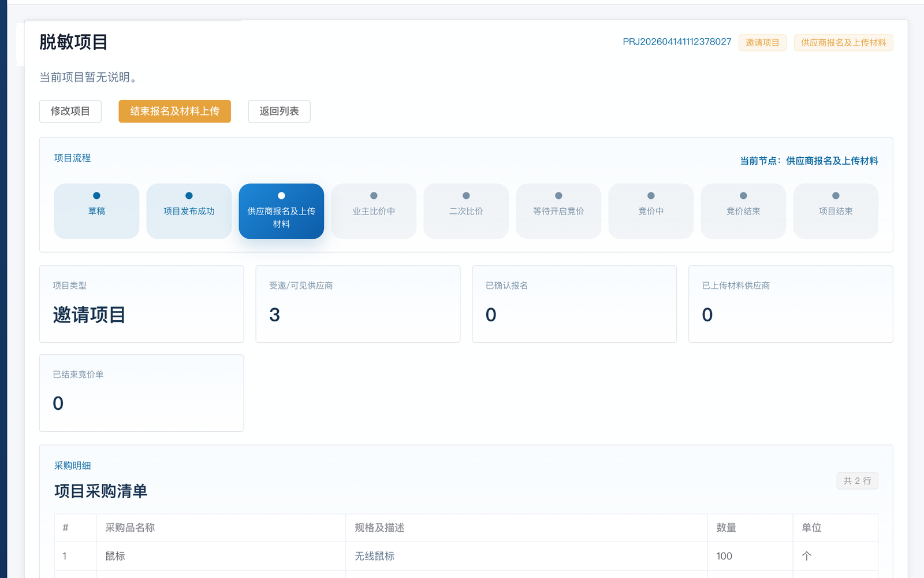Click the 鼠标 row in purchase list
This screenshot has width=924, height=578.
coord(115,556)
